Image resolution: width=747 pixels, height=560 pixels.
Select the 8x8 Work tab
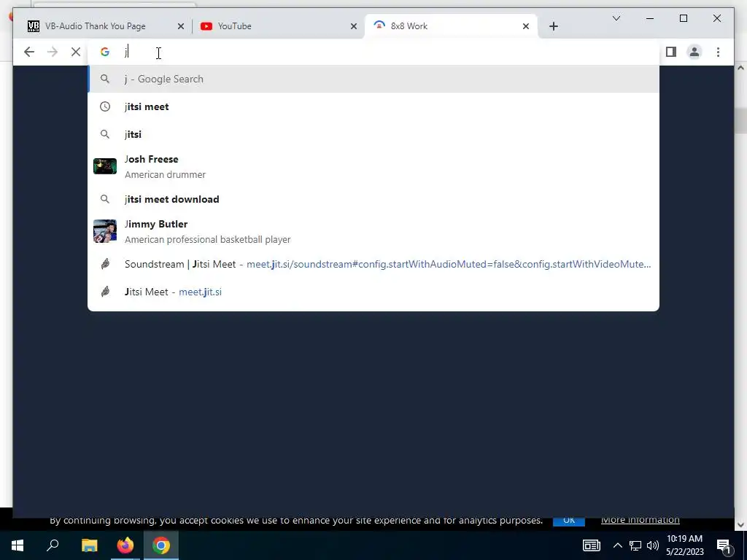coord(451,26)
